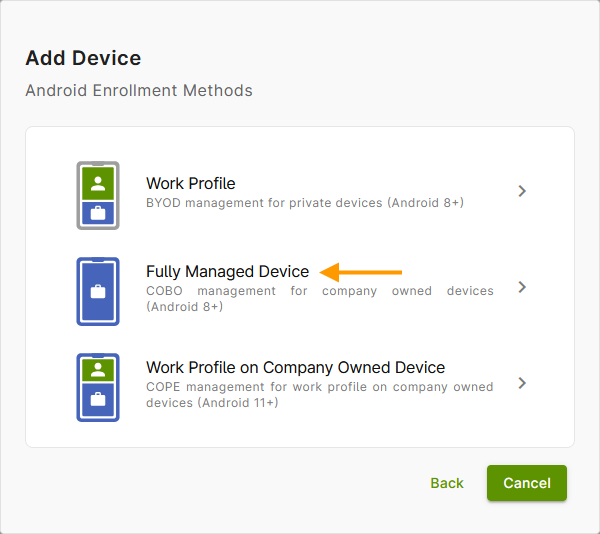This screenshot has width=600, height=534.
Task: Open Company Owned Device option chevron
Action: click(x=522, y=383)
